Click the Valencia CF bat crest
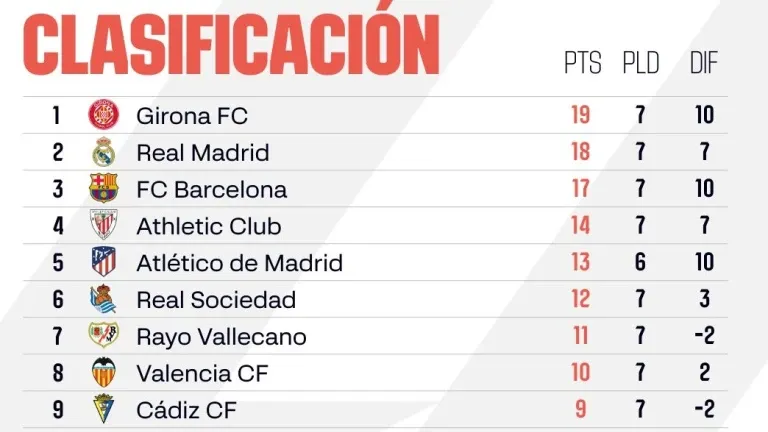The height and width of the screenshot is (432, 768). point(103,373)
